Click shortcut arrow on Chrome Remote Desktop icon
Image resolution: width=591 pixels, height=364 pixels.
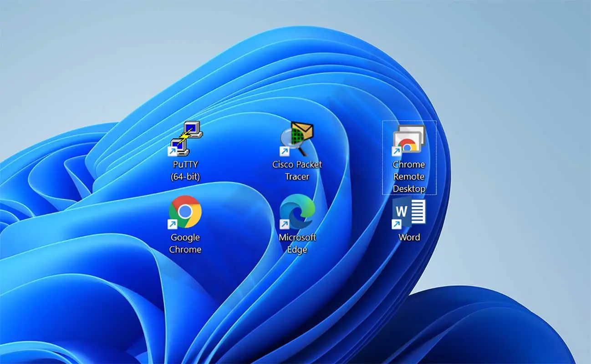[397, 151]
